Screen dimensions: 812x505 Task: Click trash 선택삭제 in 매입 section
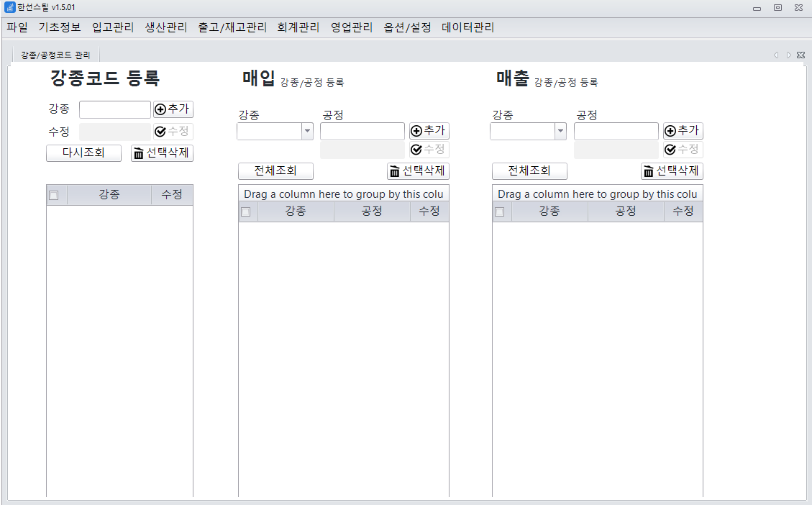coord(418,171)
